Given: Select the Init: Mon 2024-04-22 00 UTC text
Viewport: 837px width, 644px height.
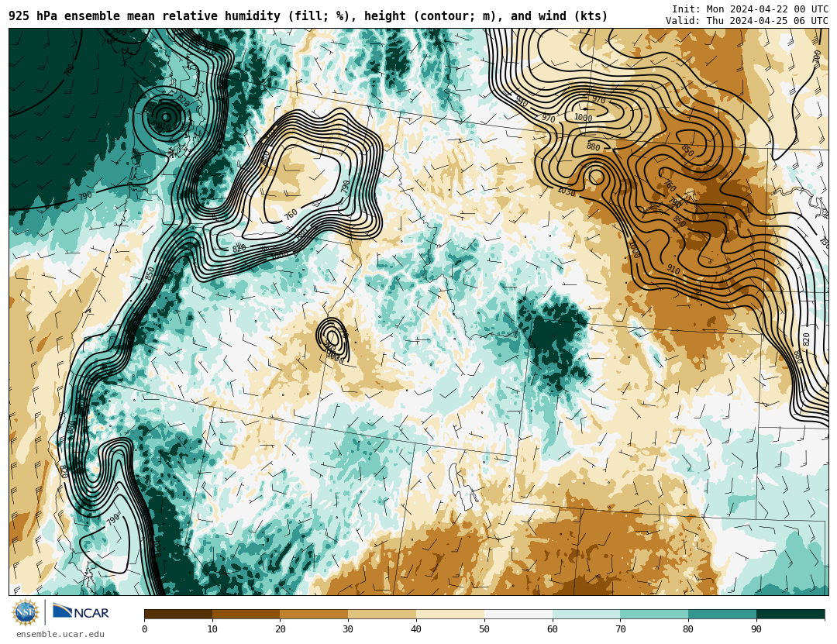Looking at the screenshot, I should click(750, 9).
